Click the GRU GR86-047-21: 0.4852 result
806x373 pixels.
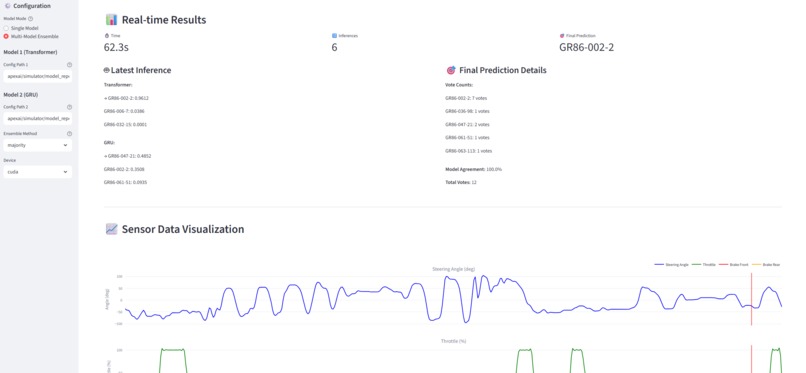pyautogui.click(x=127, y=156)
